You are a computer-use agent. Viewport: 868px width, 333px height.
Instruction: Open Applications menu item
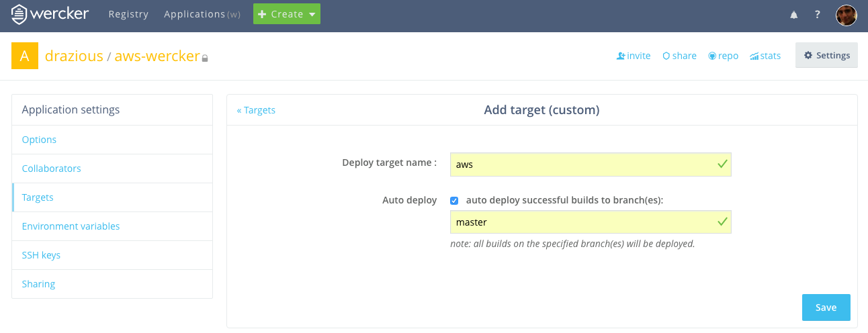click(x=202, y=14)
